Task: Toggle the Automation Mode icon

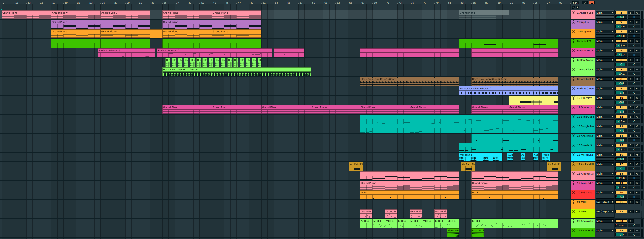Action: tap(584, 3)
